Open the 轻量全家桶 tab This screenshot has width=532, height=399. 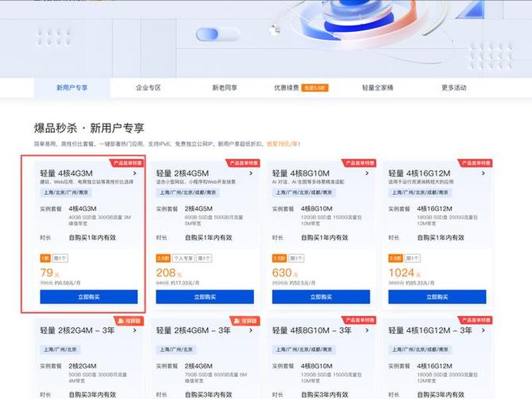pyautogui.click(x=378, y=88)
